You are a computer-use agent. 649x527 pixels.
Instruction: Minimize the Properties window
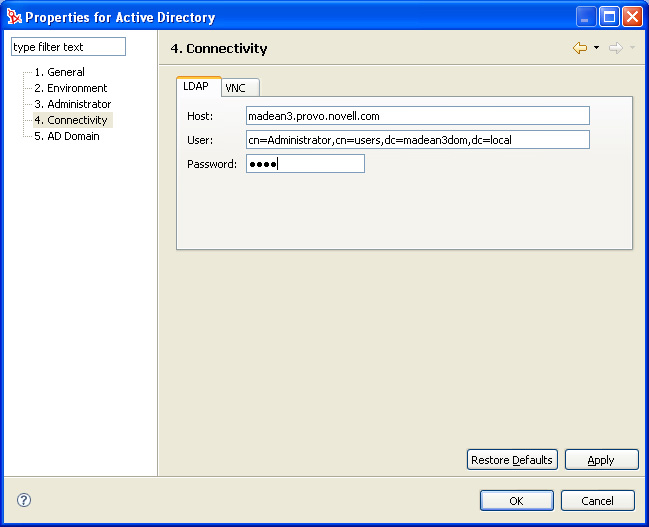586,17
